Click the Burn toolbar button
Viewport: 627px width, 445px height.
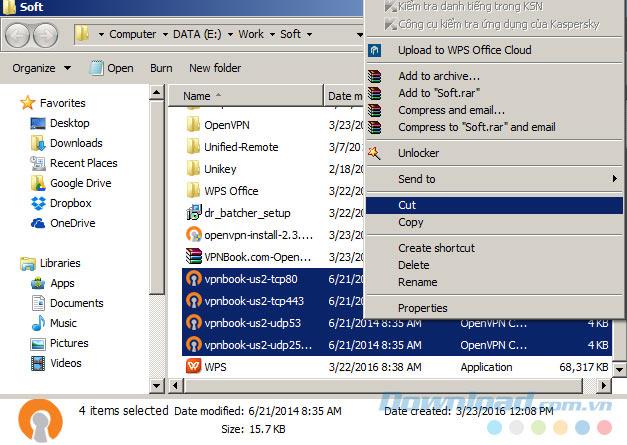[x=161, y=68]
